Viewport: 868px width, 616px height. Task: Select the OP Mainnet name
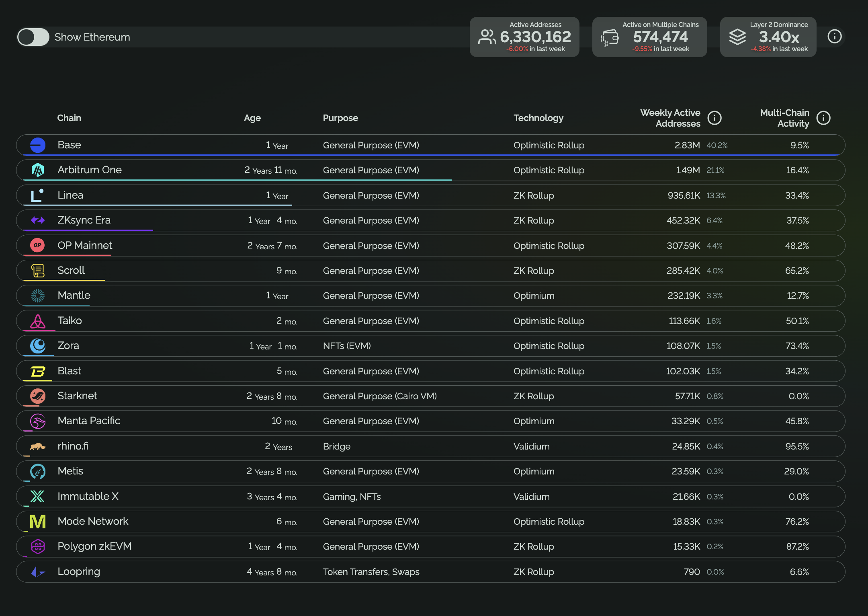(x=85, y=245)
